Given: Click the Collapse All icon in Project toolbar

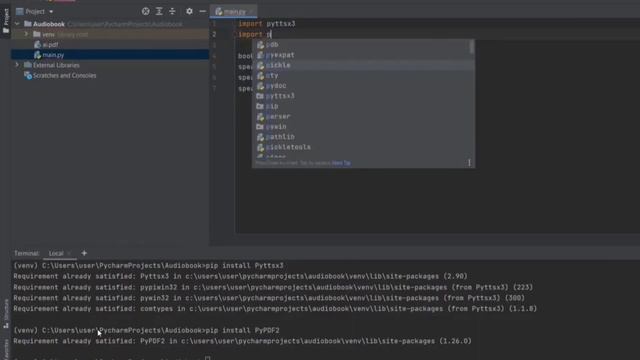Looking at the screenshot, I should 172,11.
